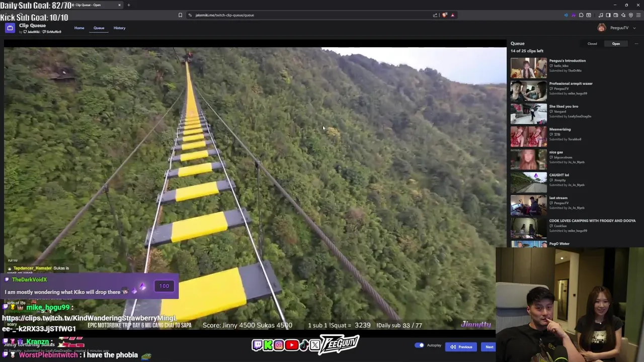Click the share page icon in address bar
Screen dimensions: 644x362
[x=435, y=15]
